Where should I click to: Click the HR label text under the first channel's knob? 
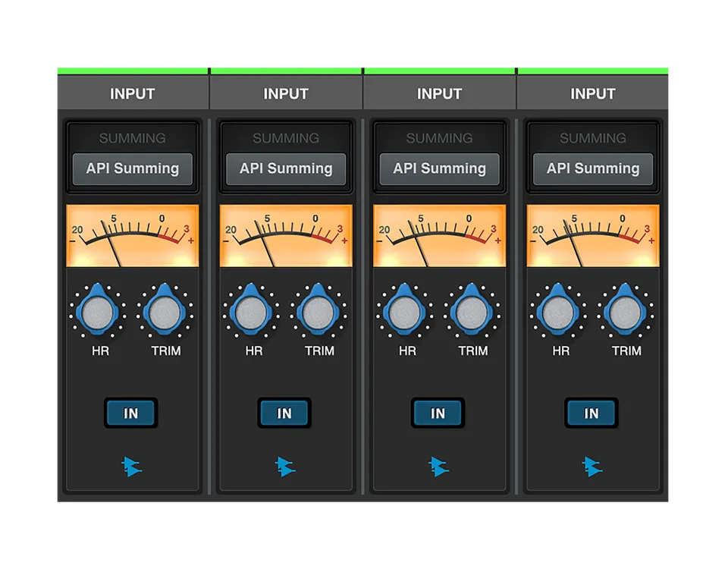[x=100, y=351]
